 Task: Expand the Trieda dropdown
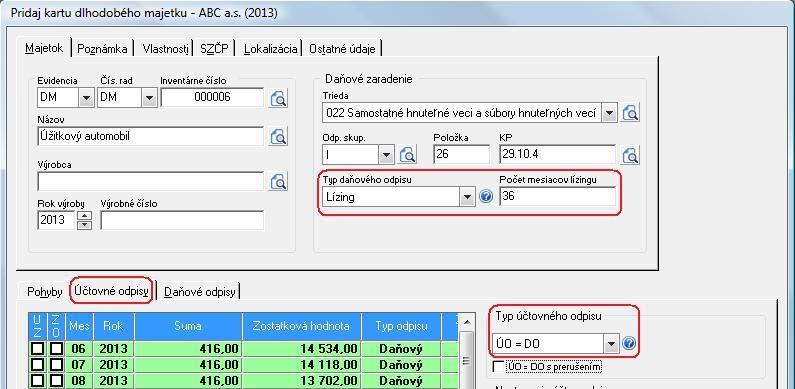tap(609, 113)
